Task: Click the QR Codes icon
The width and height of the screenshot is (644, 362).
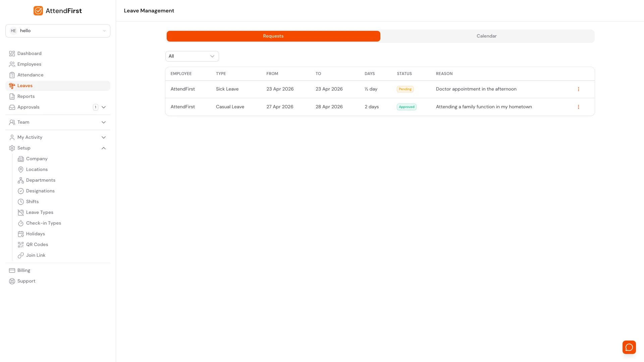Action: [21, 245]
